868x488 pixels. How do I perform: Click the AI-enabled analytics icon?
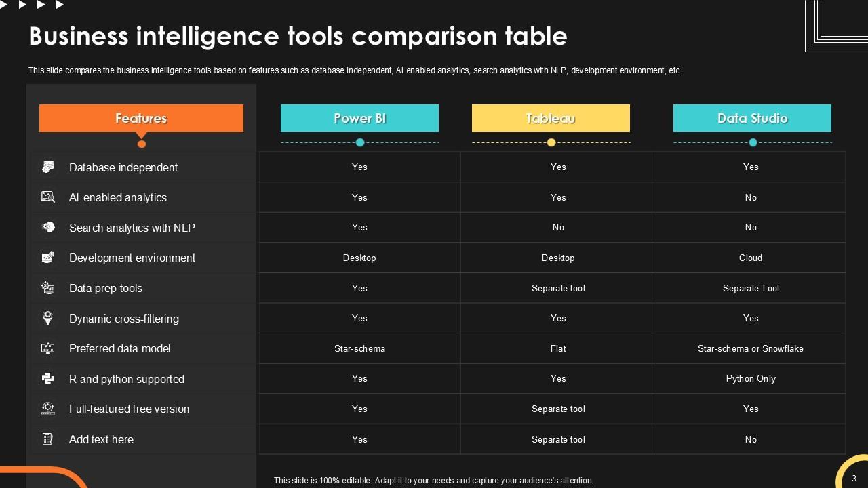click(47, 197)
